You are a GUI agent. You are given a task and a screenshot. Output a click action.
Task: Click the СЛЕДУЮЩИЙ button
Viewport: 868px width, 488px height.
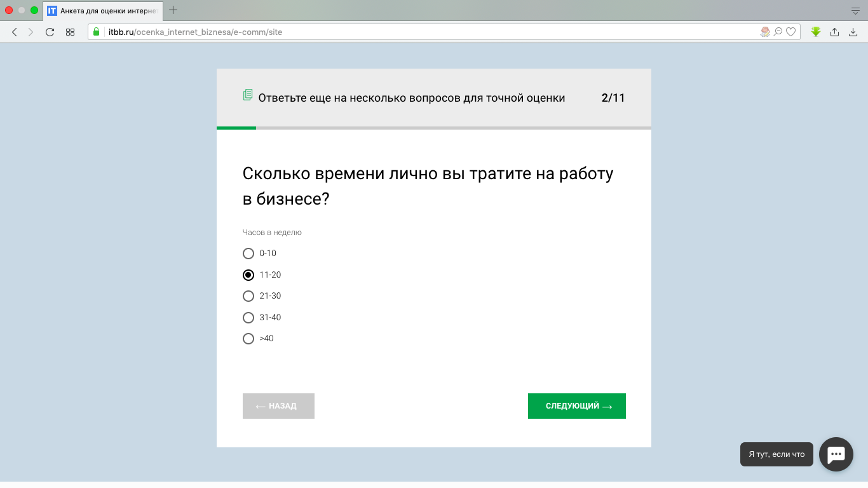[577, 406]
